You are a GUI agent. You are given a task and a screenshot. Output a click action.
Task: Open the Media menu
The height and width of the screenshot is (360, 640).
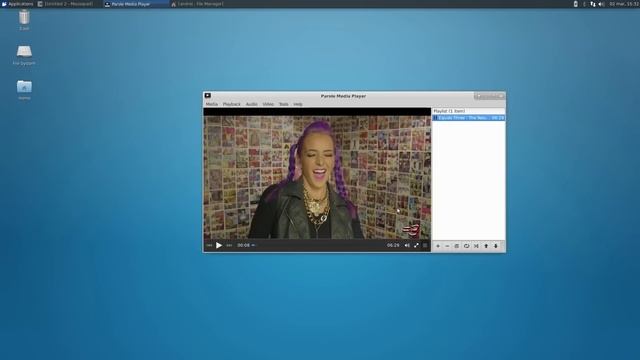point(211,104)
